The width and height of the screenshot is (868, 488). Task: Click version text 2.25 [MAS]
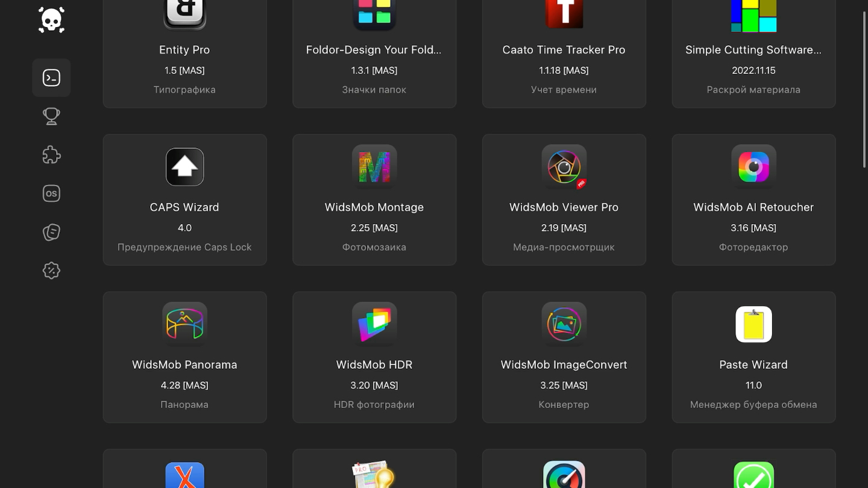click(374, 228)
